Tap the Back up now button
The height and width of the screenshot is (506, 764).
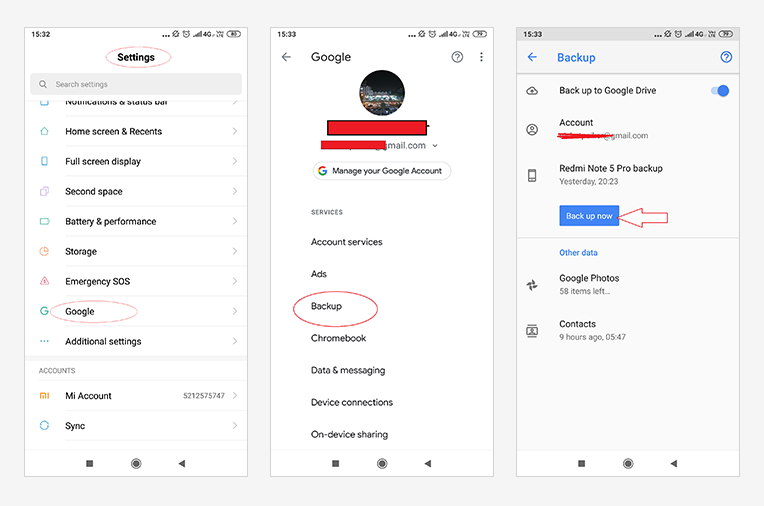point(589,216)
